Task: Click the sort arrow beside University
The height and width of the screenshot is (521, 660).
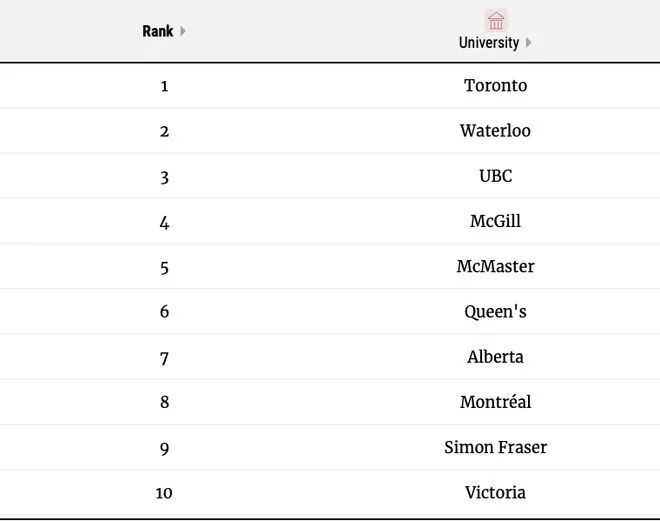Action: pyautogui.click(x=529, y=43)
